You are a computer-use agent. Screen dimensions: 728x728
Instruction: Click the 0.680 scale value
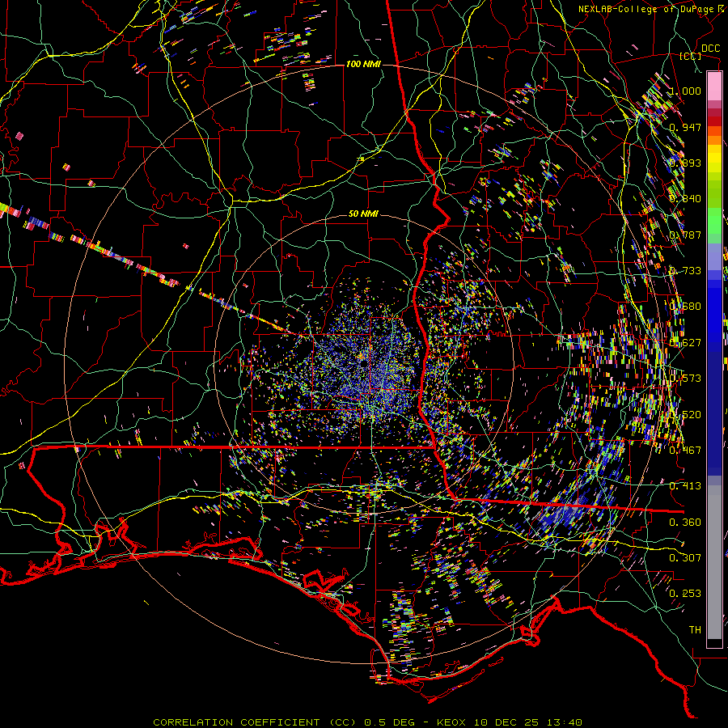tap(685, 307)
